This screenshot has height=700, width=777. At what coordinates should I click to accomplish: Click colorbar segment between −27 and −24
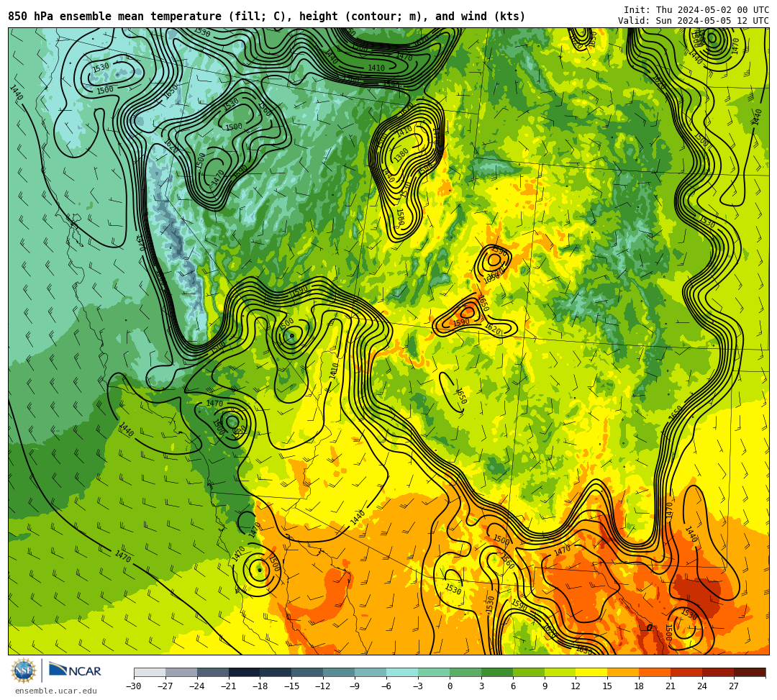pos(181,672)
